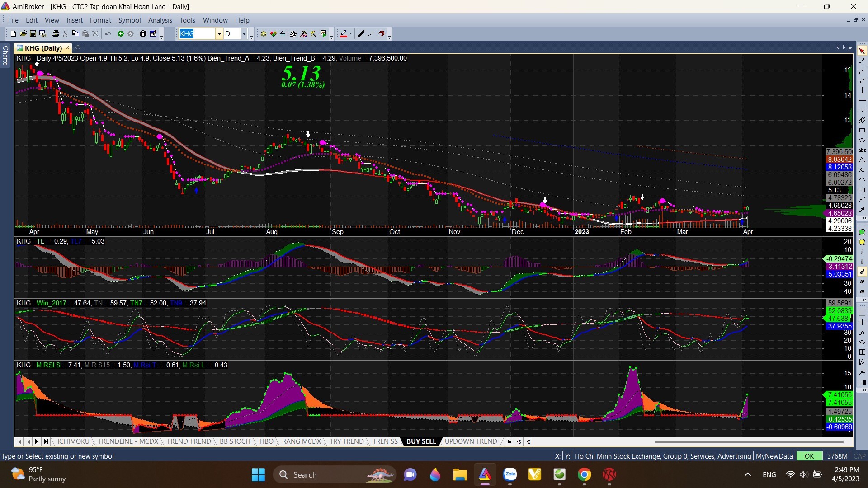Switch to monthly 'm' periodicity
868x488 pixels.
tap(862, 291)
